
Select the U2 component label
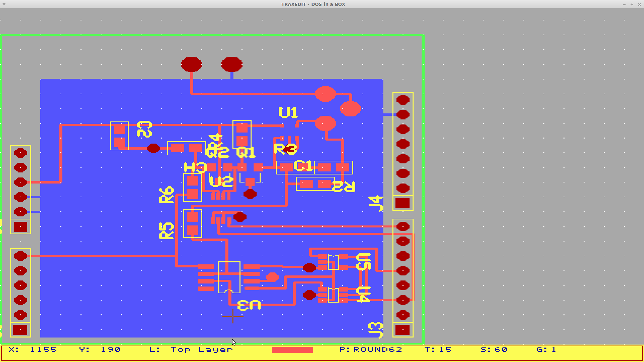pyautogui.click(x=221, y=182)
